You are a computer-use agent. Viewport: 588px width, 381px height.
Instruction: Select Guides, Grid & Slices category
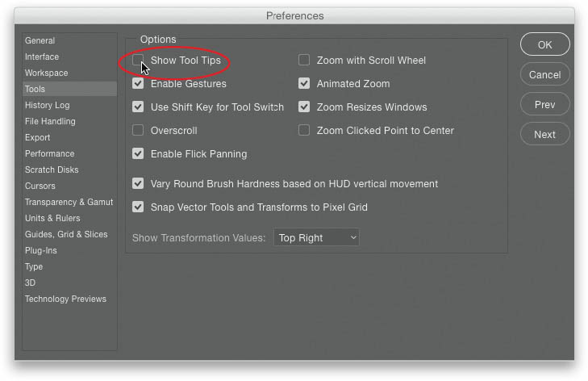pyautogui.click(x=66, y=234)
